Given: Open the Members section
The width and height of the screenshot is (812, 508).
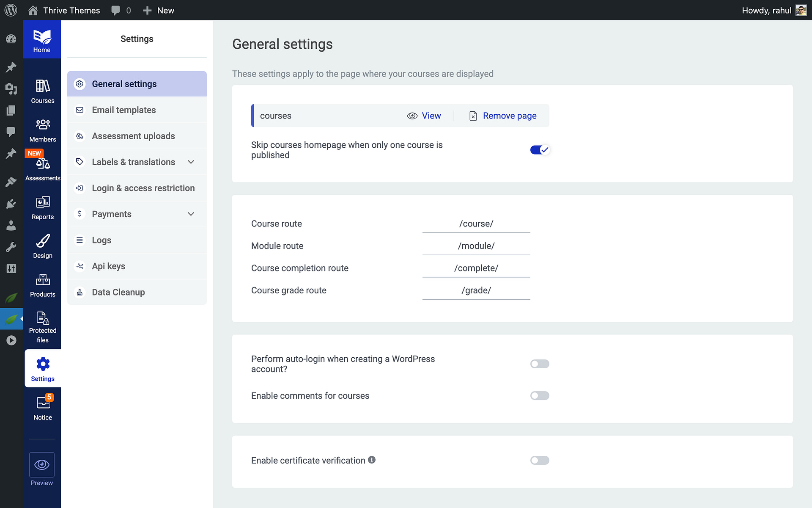Looking at the screenshot, I should 42,129.
